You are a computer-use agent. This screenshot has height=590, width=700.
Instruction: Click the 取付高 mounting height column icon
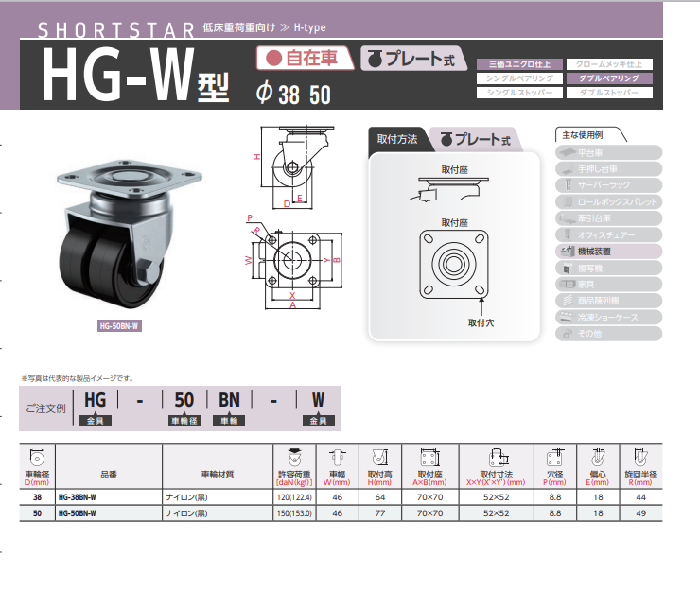click(379, 454)
